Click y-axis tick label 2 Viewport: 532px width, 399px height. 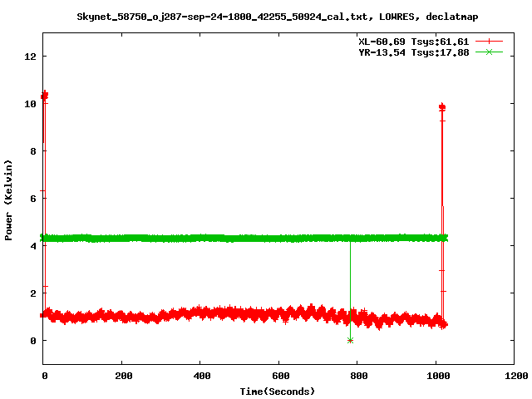pos(33,293)
